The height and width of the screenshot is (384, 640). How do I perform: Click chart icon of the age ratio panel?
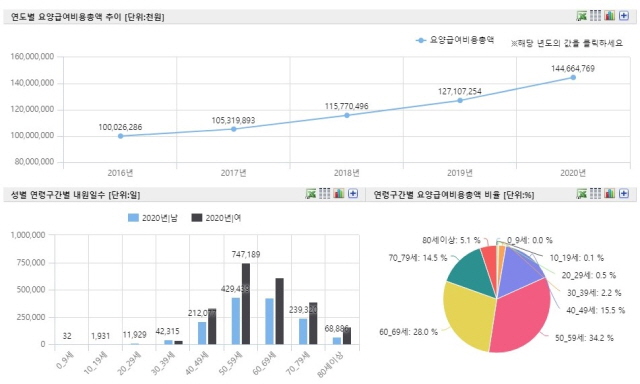(609, 193)
